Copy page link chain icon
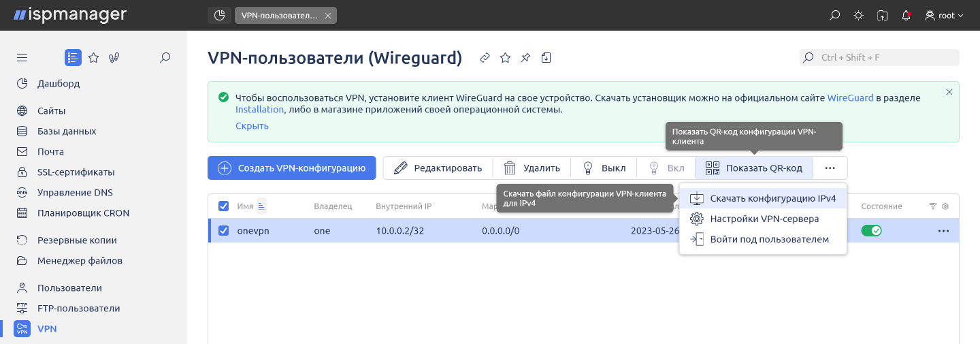 pyautogui.click(x=485, y=58)
